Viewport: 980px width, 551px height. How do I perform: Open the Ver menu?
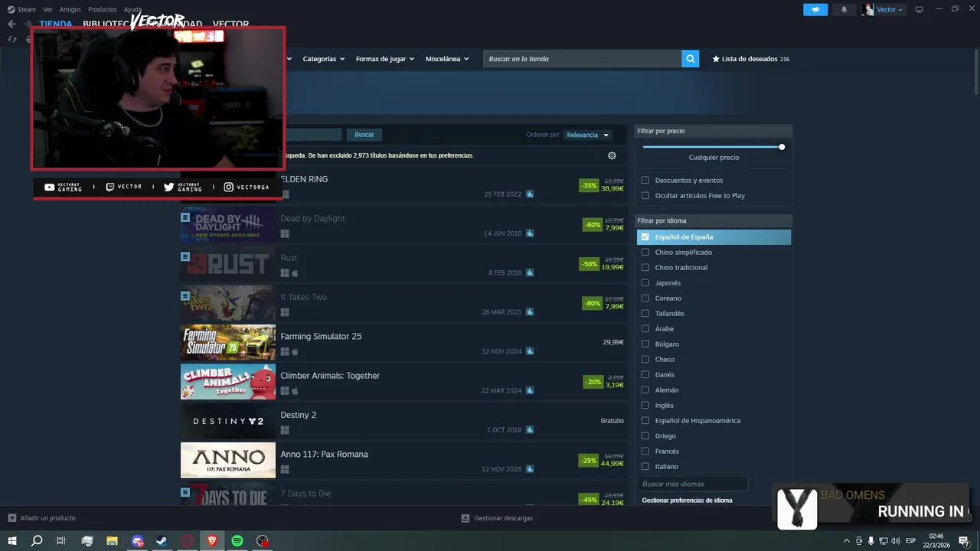[48, 9]
